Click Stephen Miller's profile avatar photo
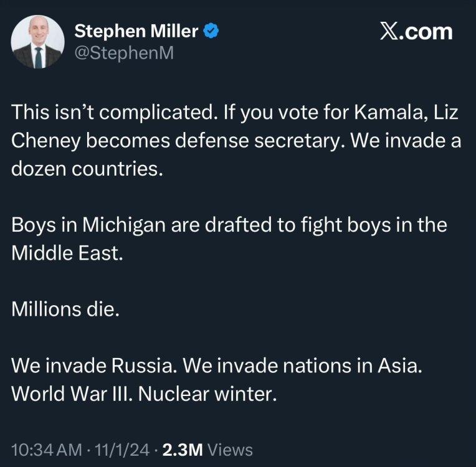 coord(37,42)
